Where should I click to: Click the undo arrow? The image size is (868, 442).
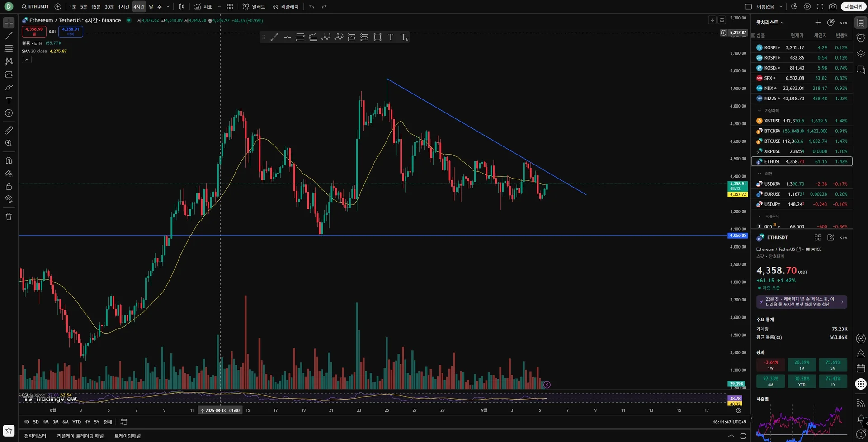pos(311,7)
